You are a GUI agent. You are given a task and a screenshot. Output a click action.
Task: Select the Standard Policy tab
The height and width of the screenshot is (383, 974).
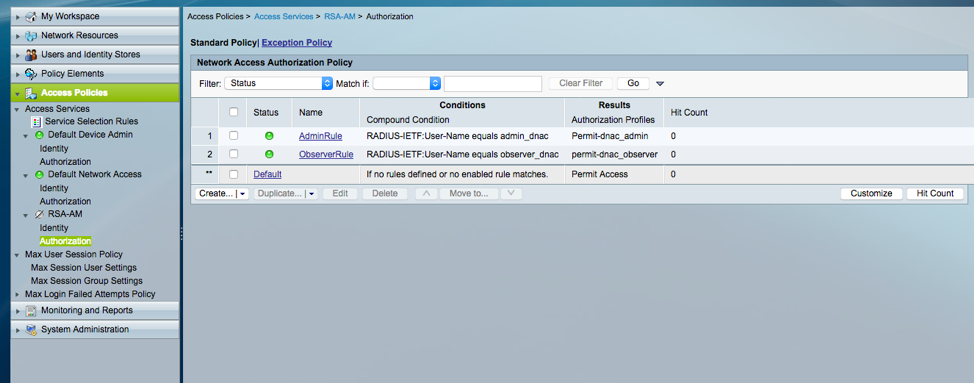(223, 43)
